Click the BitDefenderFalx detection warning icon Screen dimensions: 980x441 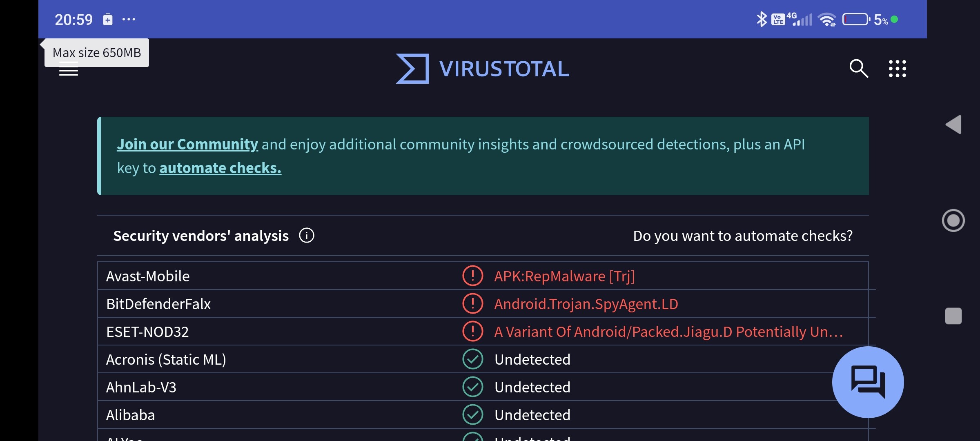473,304
